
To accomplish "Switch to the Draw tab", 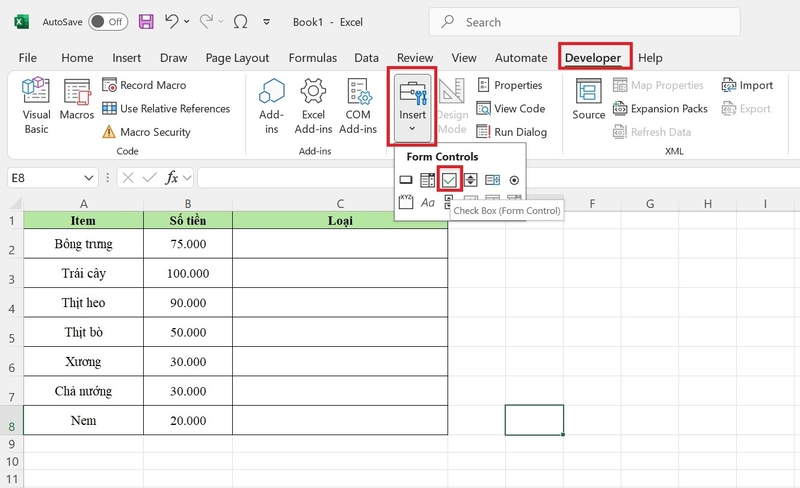I will coord(173,58).
